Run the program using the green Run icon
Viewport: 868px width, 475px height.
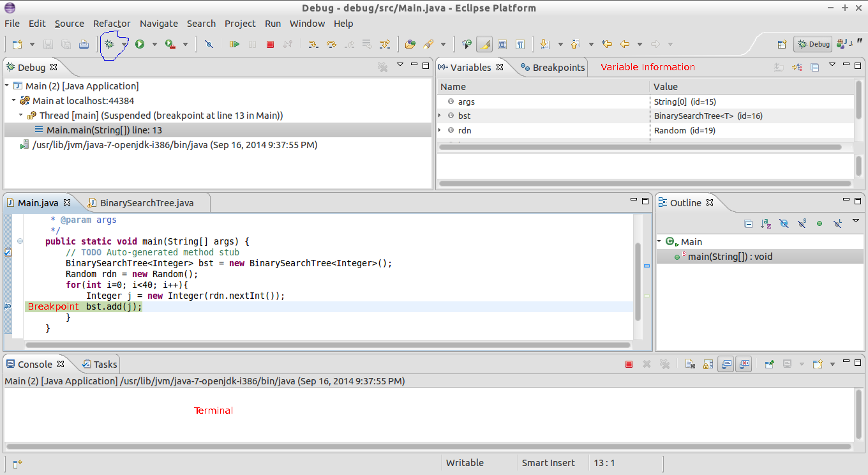pos(140,43)
